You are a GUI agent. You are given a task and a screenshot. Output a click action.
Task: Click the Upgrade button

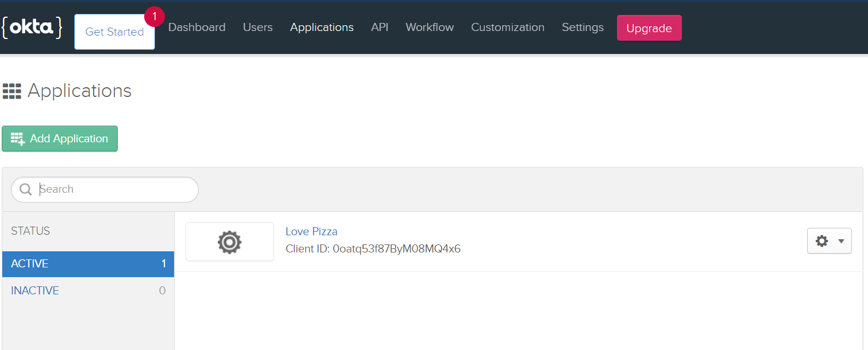[x=649, y=28]
